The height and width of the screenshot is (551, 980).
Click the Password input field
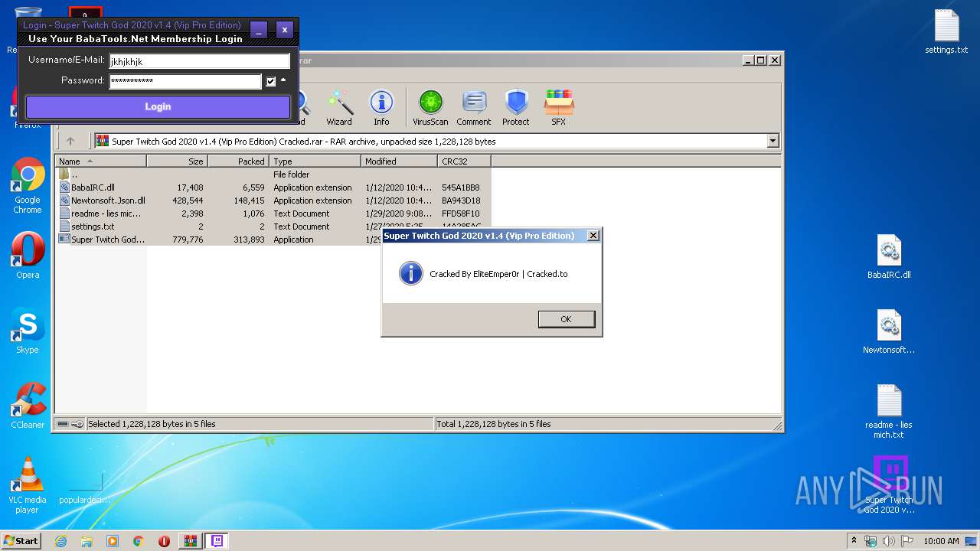click(185, 81)
